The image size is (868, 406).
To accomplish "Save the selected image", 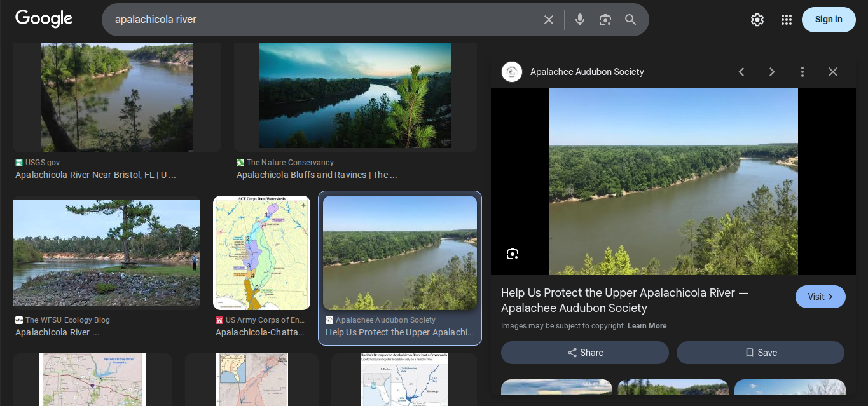I will (761, 353).
